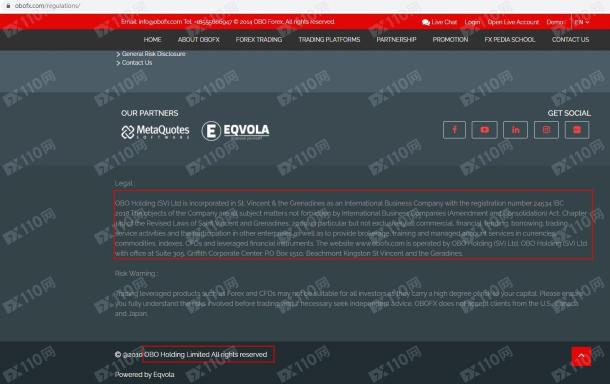
Task: Open the PROMOTION menu
Action: (450, 40)
